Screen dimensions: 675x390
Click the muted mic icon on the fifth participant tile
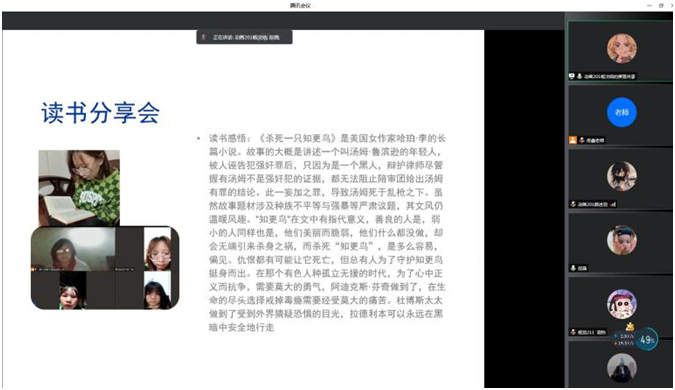573,332
